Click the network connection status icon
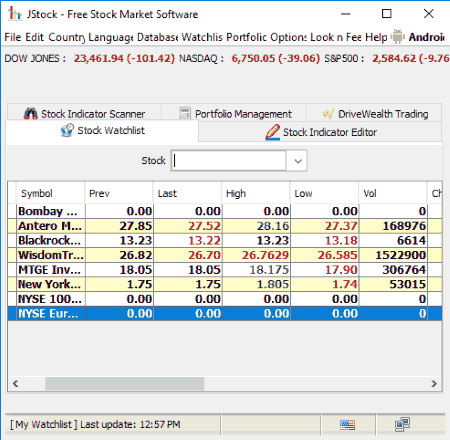Image resolution: width=450 pixels, height=440 pixels. click(x=402, y=424)
